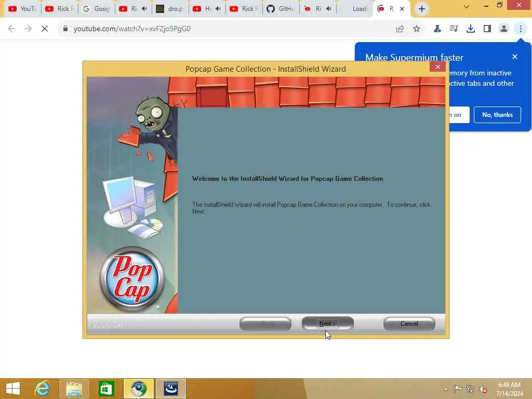Open the browser downloads icon
This screenshot has height=399, width=532.
tap(470, 29)
